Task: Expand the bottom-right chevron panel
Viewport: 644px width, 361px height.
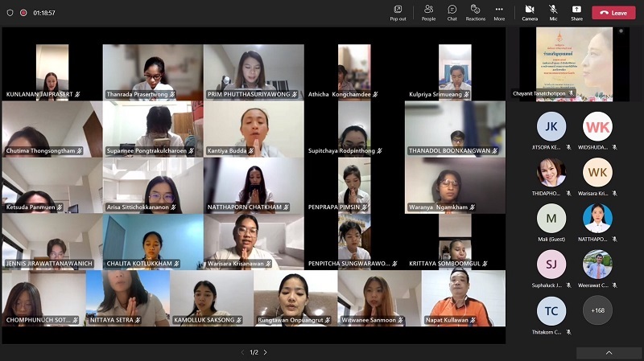Action: pos(609,353)
